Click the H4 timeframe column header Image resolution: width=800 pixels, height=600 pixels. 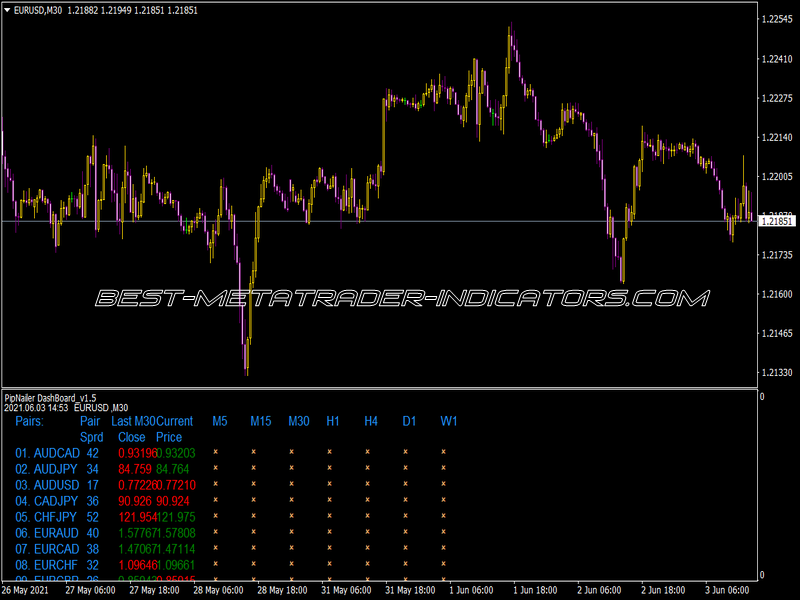pos(371,421)
